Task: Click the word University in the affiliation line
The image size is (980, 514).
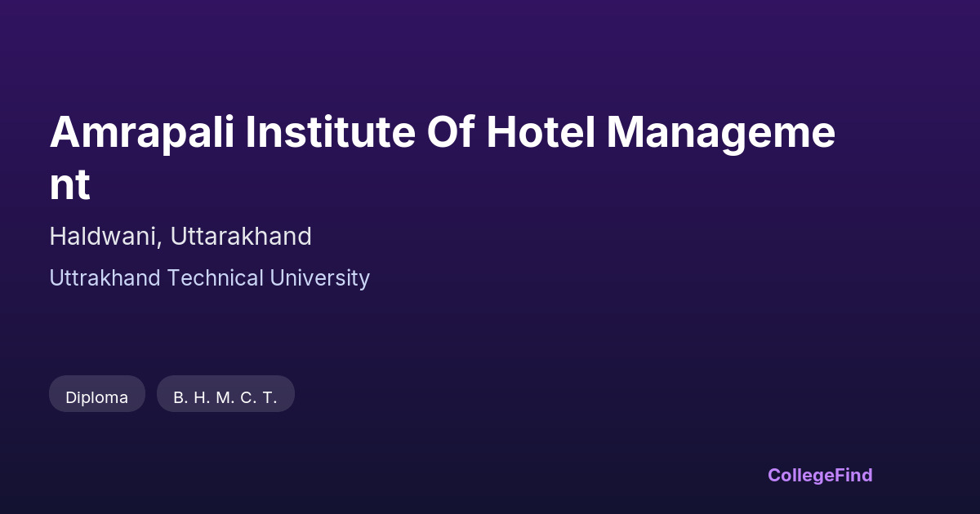Action: point(320,278)
